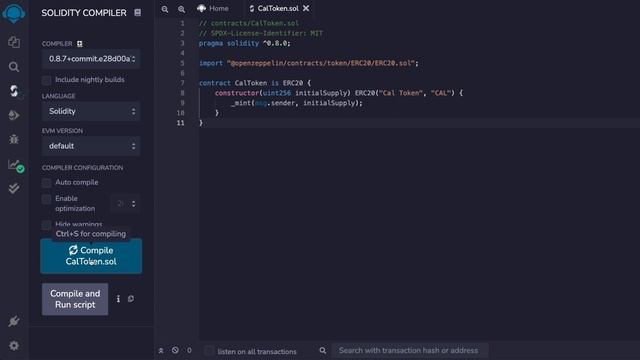Click the transaction search magnifier icon
640x360 pixels.
click(x=322, y=350)
